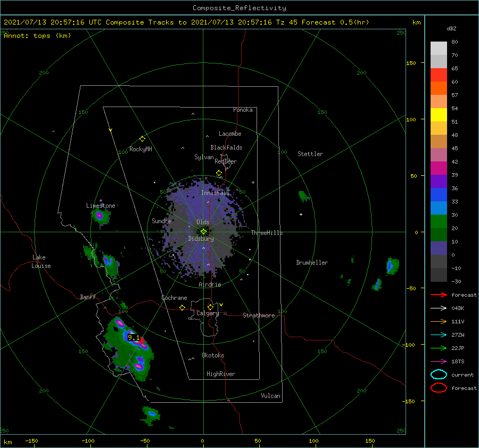The width and height of the screenshot is (479, 448).
Task: Click the RedDeer city label
Action: coord(226,161)
